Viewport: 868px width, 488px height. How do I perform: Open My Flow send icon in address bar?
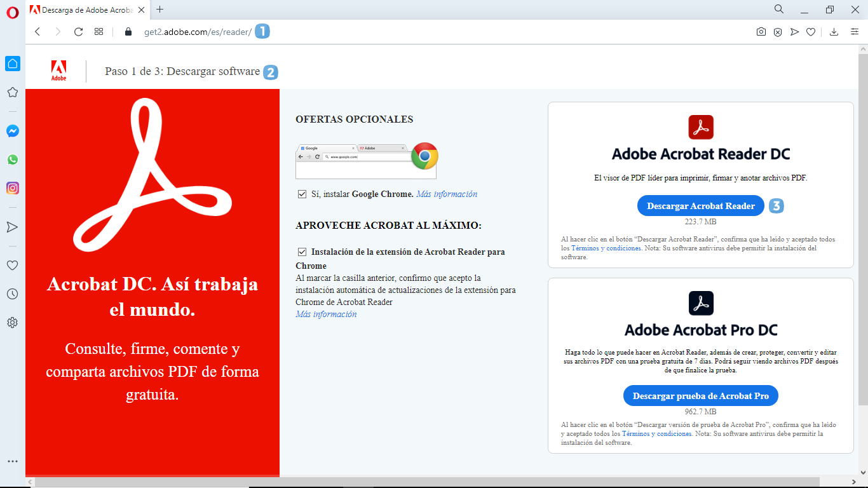coord(794,32)
